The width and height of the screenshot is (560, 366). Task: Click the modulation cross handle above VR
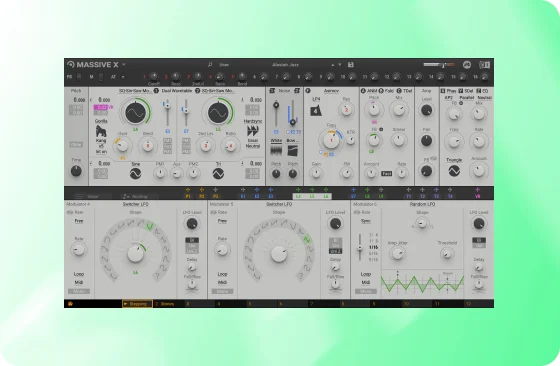click(x=478, y=190)
